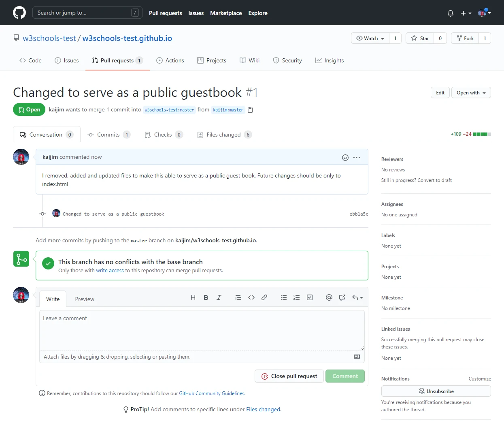Insert a link using the link icon
Viewport: 504px width, 421px height.
264,297
